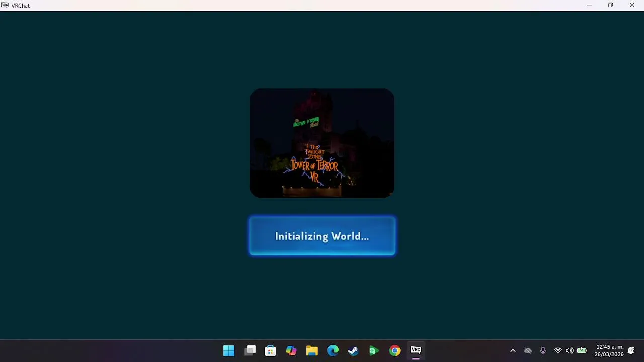Click the Tower of Terror VR world thumbnail

(322, 143)
